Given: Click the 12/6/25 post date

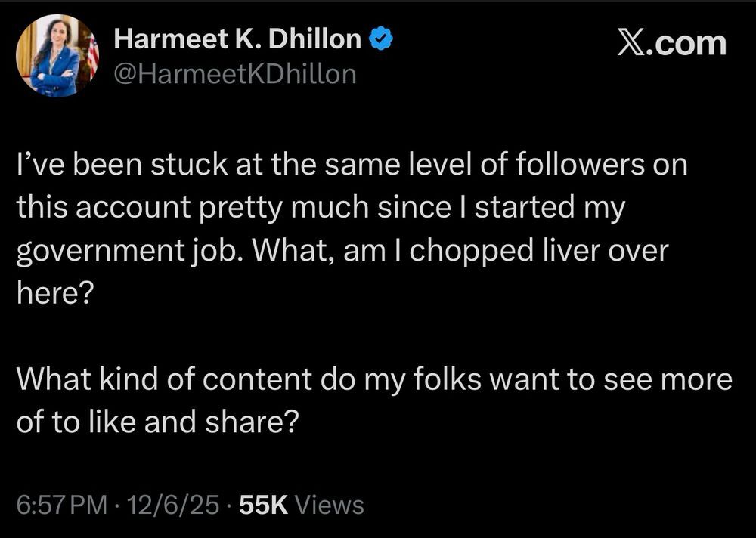Looking at the screenshot, I should [x=175, y=504].
